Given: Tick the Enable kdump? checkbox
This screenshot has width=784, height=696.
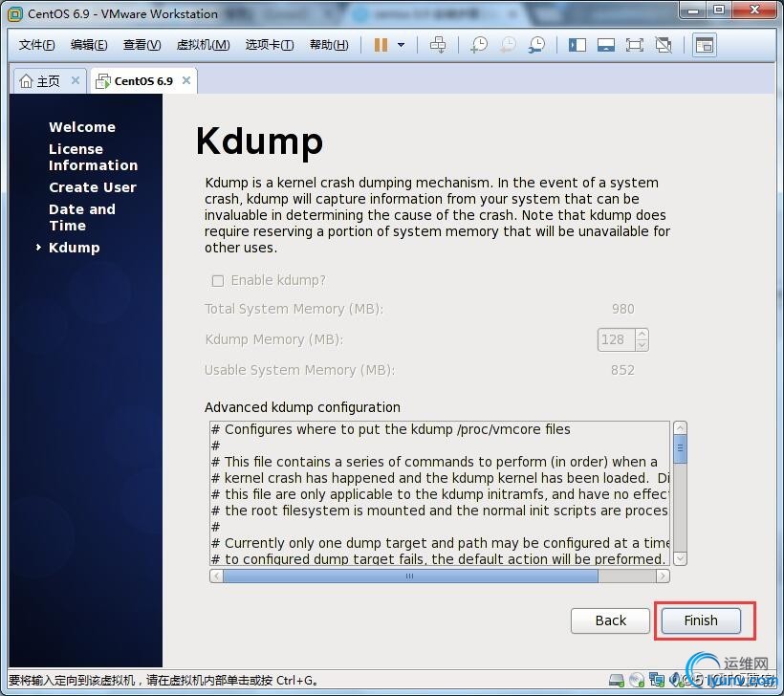Looking at the screenshot, I should [217, 281].
